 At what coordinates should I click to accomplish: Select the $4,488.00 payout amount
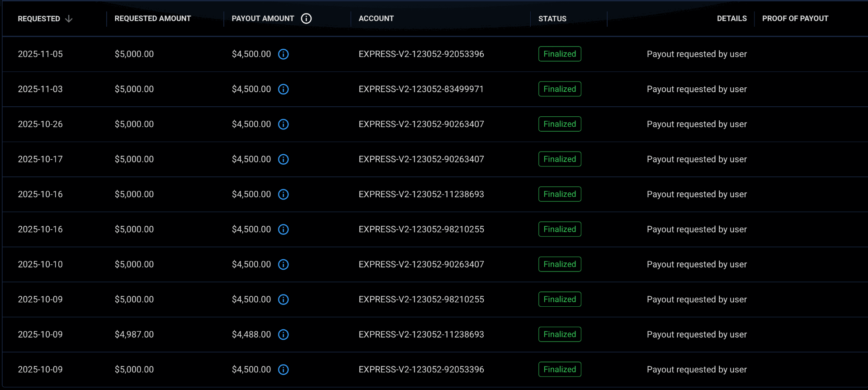[x=251, y=335]
